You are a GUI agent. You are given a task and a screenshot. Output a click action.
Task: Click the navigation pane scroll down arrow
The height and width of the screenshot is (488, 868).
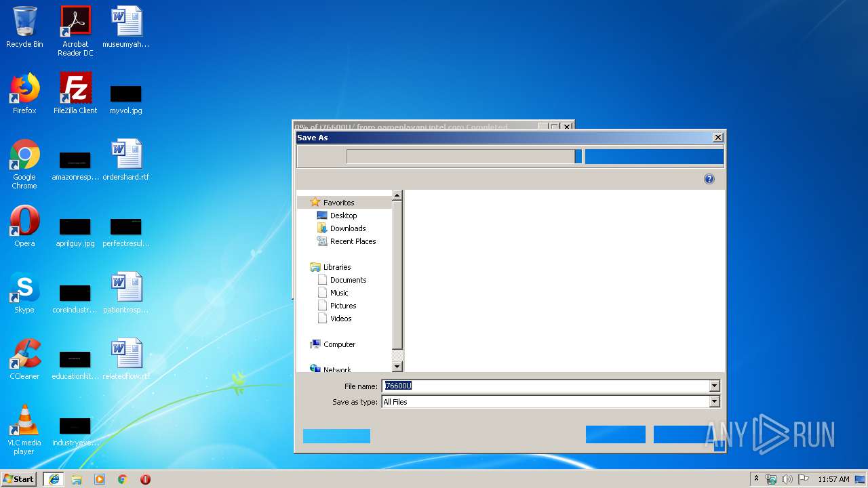(397, 367)
